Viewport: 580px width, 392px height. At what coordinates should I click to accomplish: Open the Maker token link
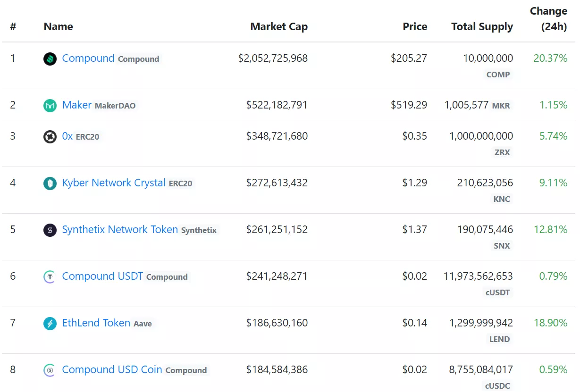click(77, 105)
